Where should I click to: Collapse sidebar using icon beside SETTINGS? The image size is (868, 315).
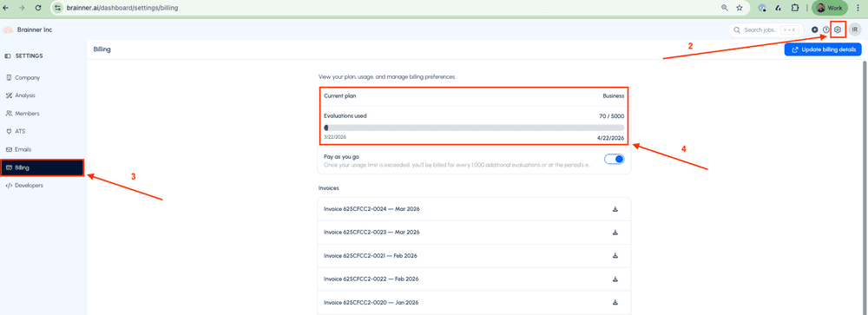tap(7, 56)
